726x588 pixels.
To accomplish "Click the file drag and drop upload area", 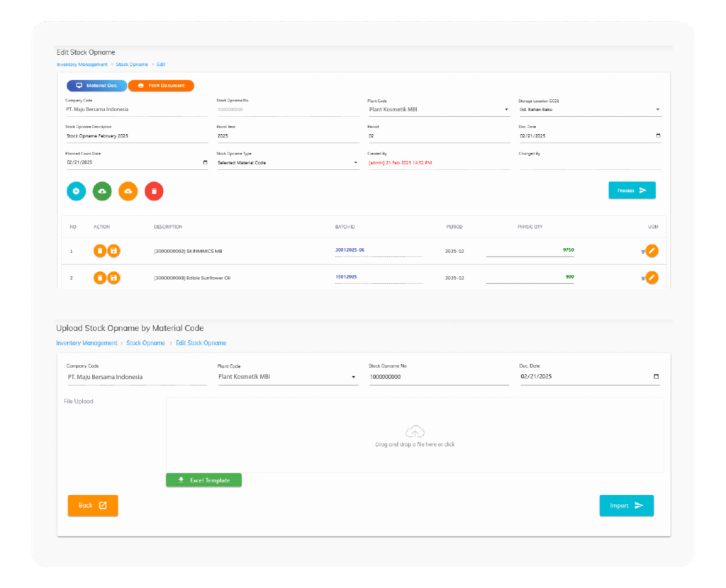I will pyautogui.click(x=415, y=435).
